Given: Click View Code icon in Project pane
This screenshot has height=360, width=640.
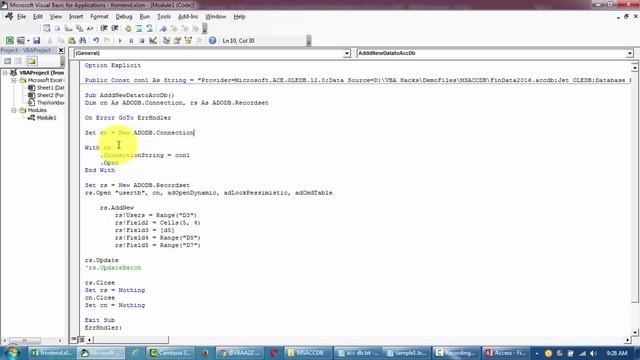Looking at the screenshot, I should pyautogui.click(x=7, y=61).
